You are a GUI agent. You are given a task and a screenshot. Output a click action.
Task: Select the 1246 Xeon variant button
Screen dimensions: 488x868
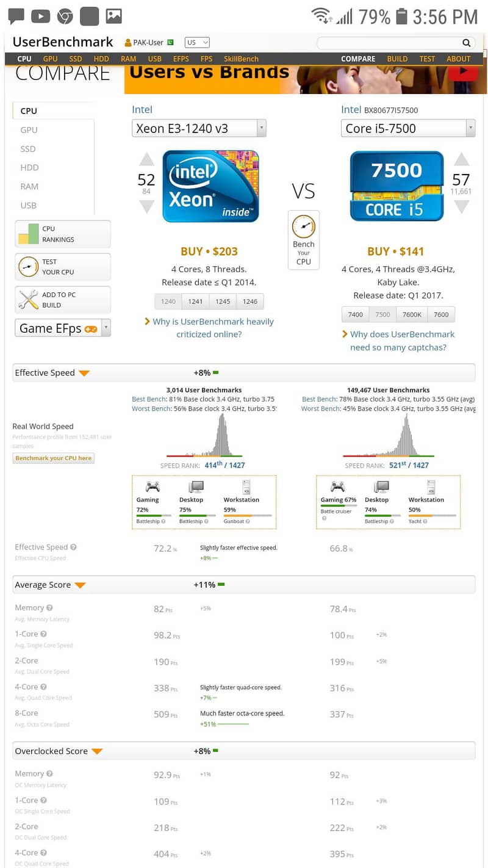(250, 302)
